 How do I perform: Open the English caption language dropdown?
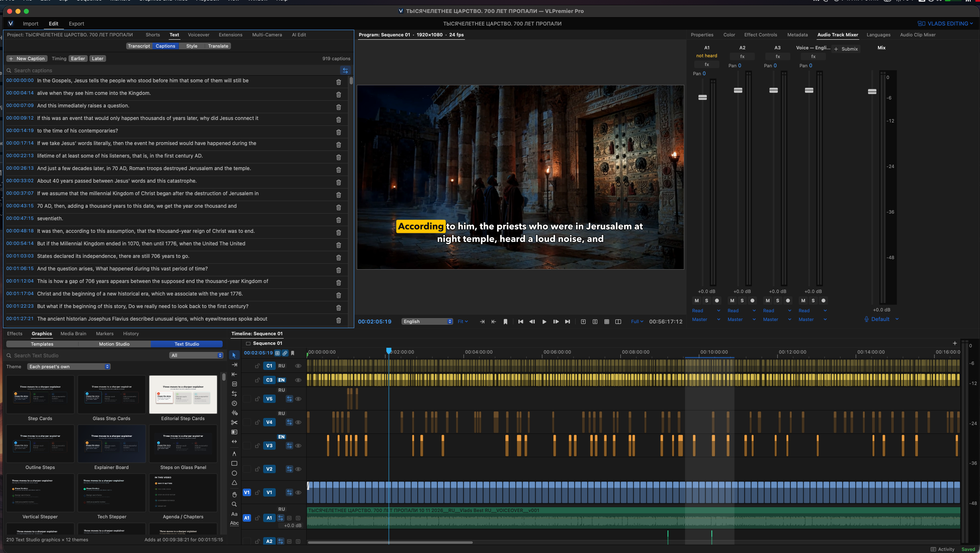tap(427, 321)
